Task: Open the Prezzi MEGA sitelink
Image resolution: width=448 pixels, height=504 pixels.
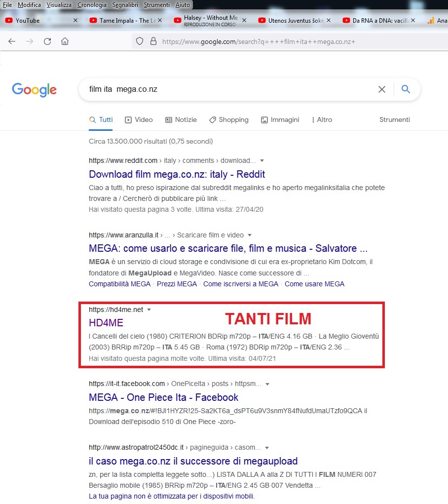Action: [x=177, y=284]
